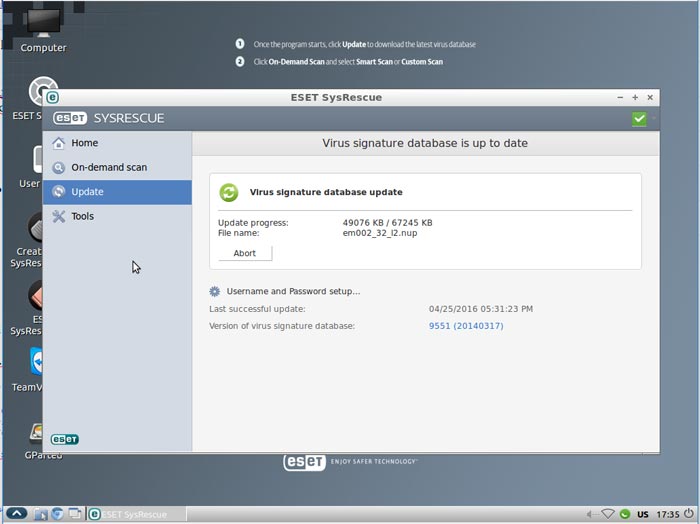Click the virus database version 9551 link

click(466, 326)
